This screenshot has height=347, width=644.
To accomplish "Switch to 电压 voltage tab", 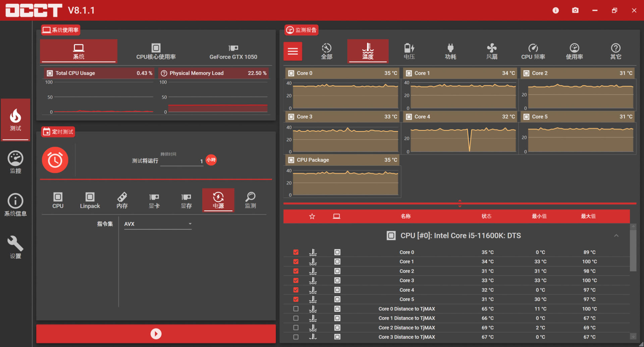I will pos(409,51).
